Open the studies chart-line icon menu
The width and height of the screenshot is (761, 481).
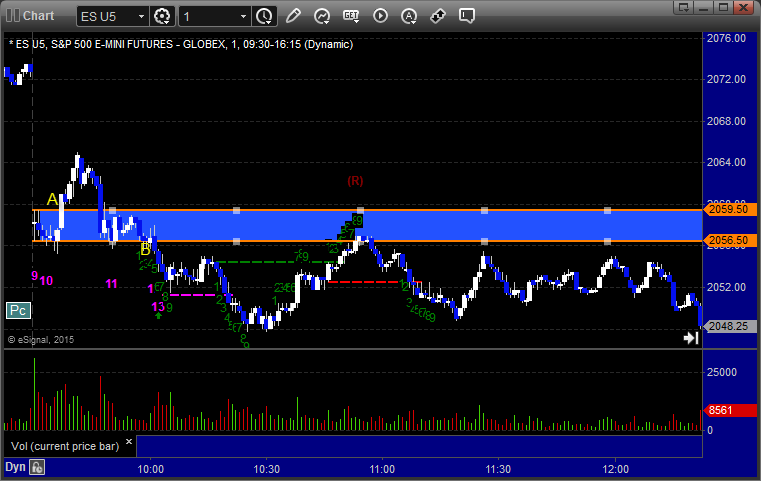[x=322, y=16]
